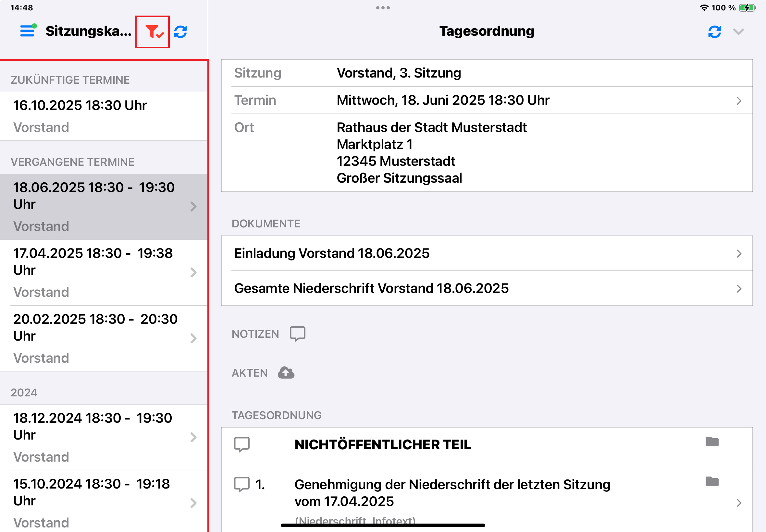Image resolution: width=766 pixels, height=532 pixels.
Task: Refresh the Tagesordnung view
Action: [714, 32]
